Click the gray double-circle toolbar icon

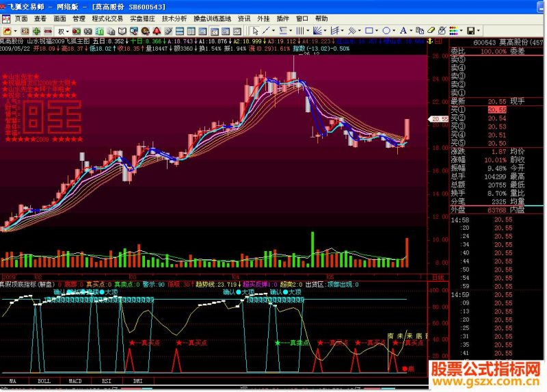pos(88,31)
